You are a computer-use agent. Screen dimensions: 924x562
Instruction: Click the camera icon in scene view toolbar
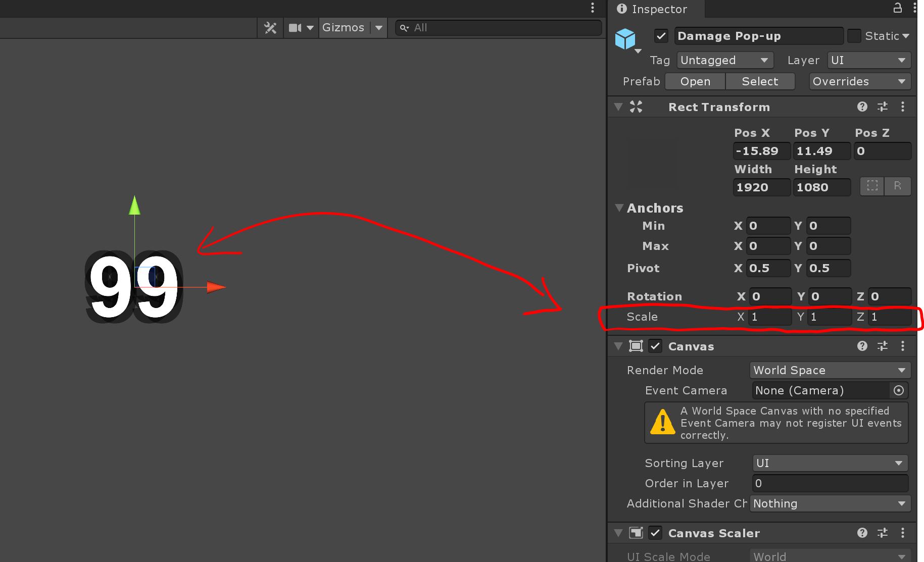point(296,28)
